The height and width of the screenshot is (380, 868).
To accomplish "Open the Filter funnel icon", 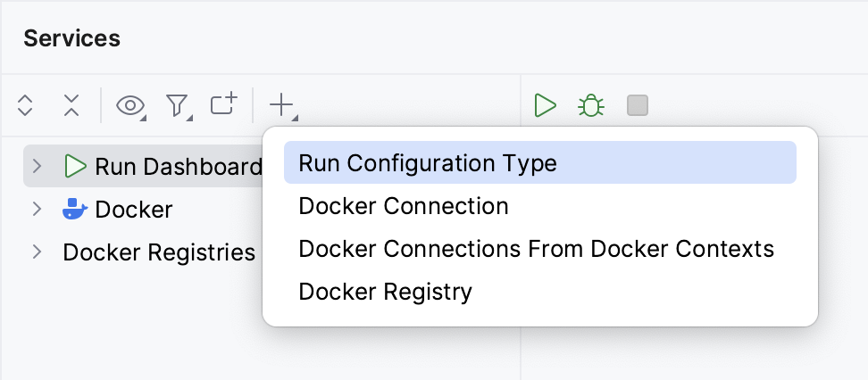I will click(x=178, y=106).
